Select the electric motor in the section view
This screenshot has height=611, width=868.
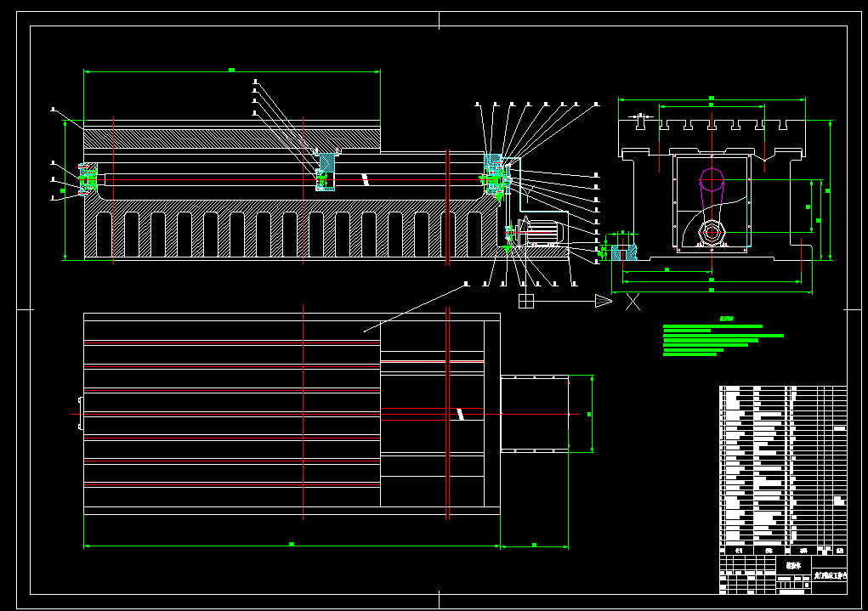(x=539, y=232)
